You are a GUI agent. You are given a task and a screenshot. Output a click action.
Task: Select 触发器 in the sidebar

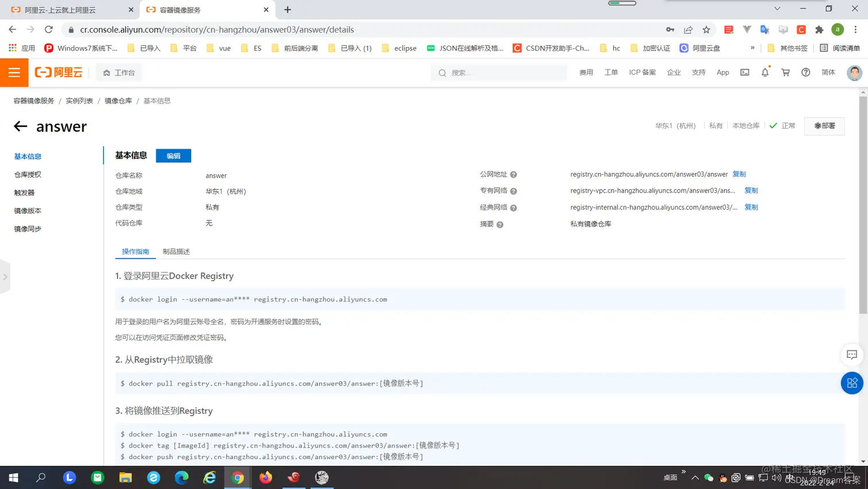coord(24,192)
